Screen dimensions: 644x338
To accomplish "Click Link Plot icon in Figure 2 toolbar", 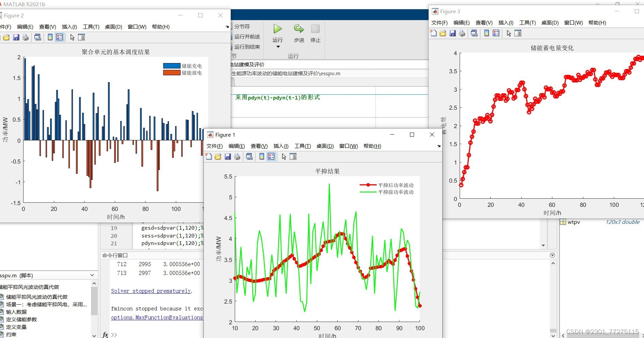I will coord(38,37).
